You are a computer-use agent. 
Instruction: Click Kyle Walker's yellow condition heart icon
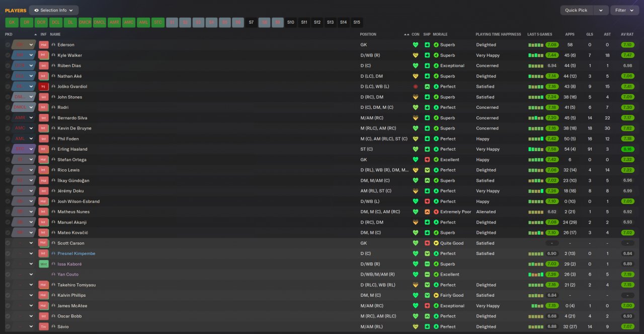[x=416, y=55]
